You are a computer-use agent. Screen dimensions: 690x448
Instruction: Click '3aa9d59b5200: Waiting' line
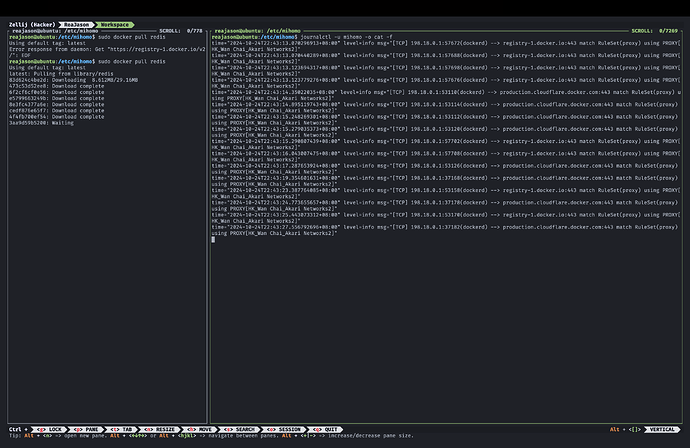tap(41, 123)
